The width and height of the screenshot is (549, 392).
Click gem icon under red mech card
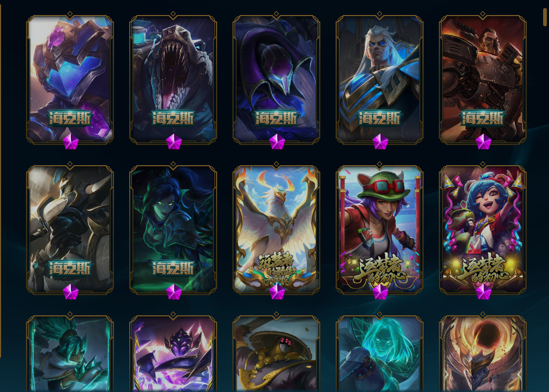point(484,142)
